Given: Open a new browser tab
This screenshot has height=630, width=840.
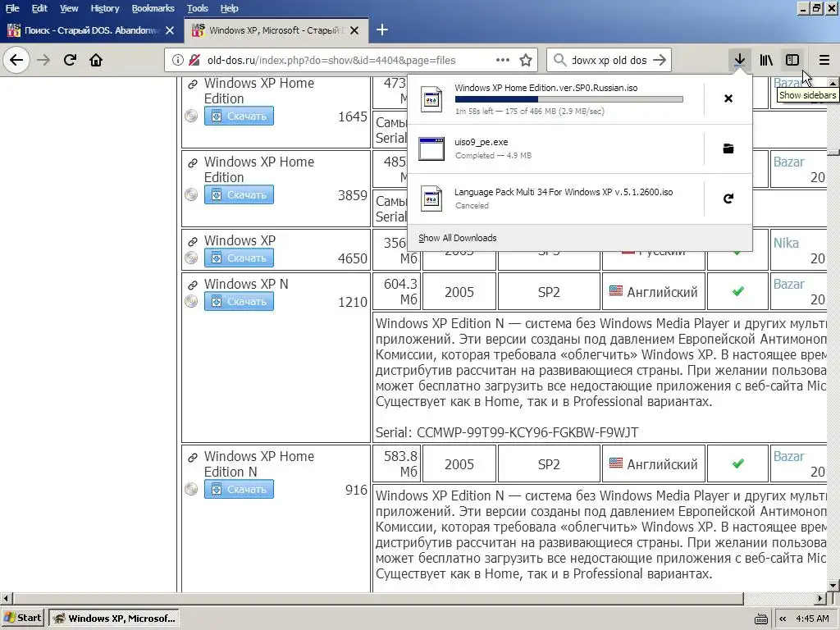Looking at the screenshot, I should 382,30.
